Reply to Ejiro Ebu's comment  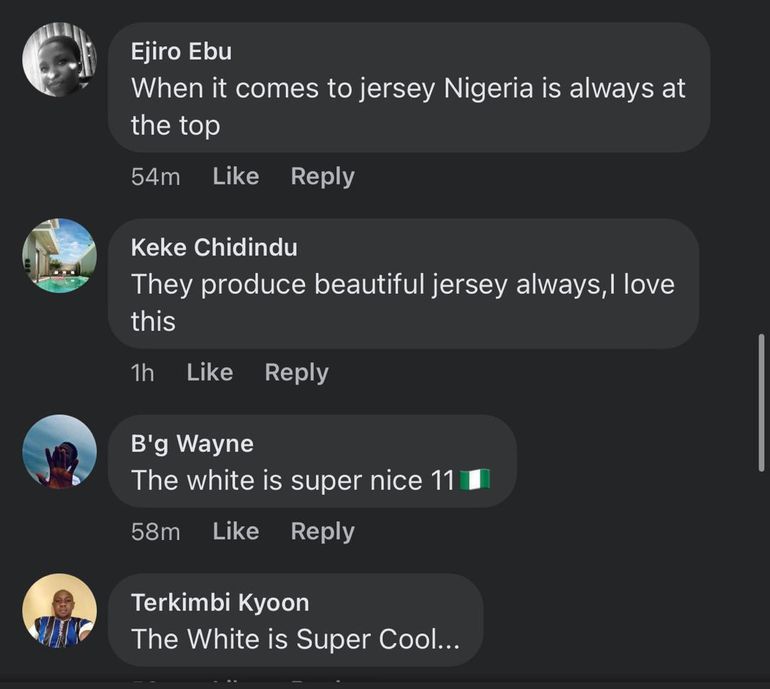pyautogui.click(x=322, y=176)
